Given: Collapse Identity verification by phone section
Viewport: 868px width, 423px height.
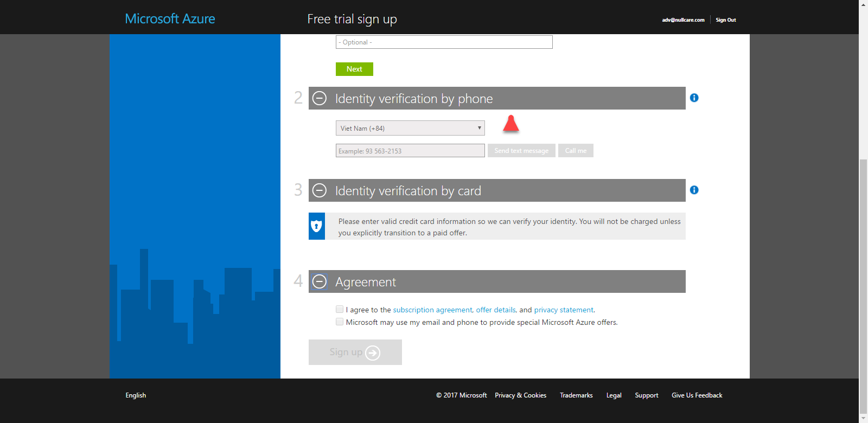Looking at the screenshot, I should point(320,98).
